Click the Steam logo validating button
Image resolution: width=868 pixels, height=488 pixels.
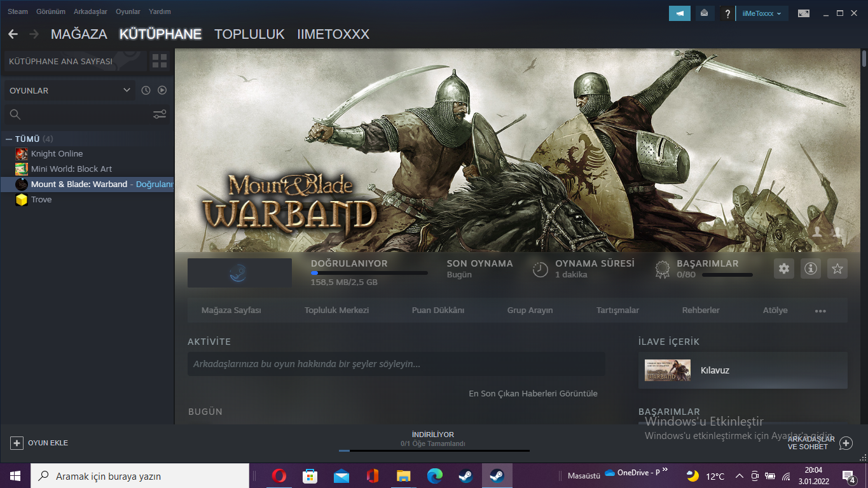(240, 273)
